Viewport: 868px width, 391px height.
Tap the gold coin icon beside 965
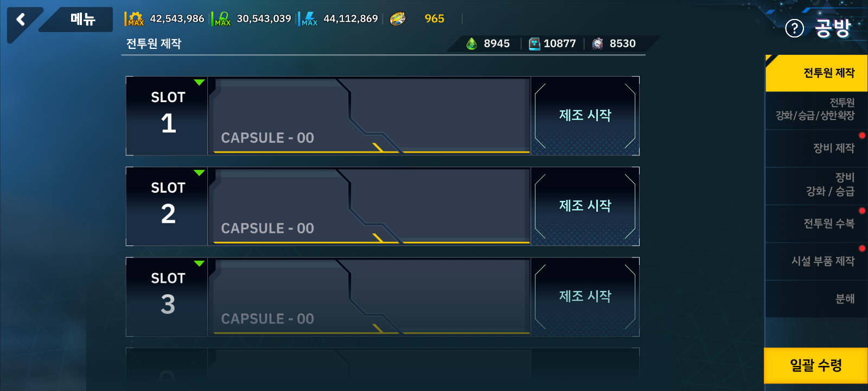coord(398,19)
